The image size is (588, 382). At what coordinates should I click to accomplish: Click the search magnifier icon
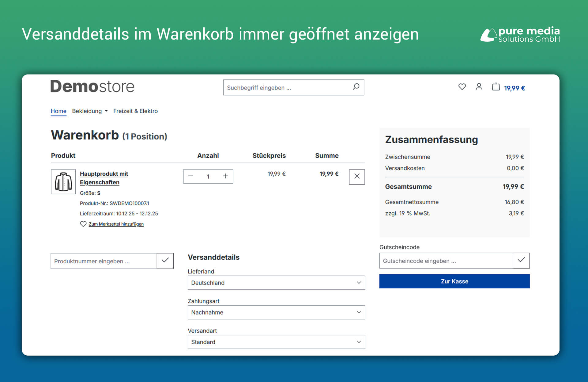click(356, 87)
